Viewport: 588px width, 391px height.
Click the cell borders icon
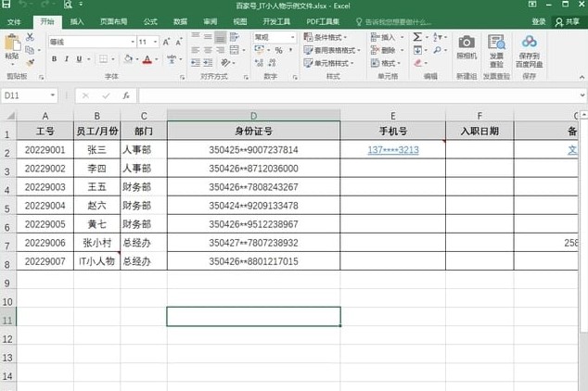[103, 58]
